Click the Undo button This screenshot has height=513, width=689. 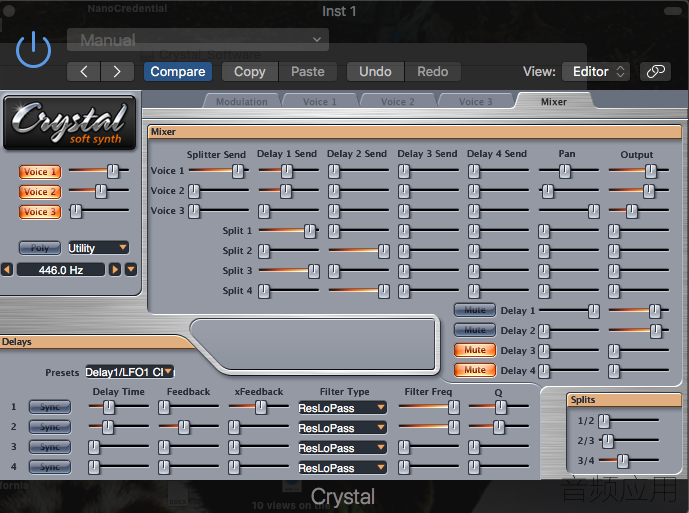pyautogui.click(x=375, y=72)
